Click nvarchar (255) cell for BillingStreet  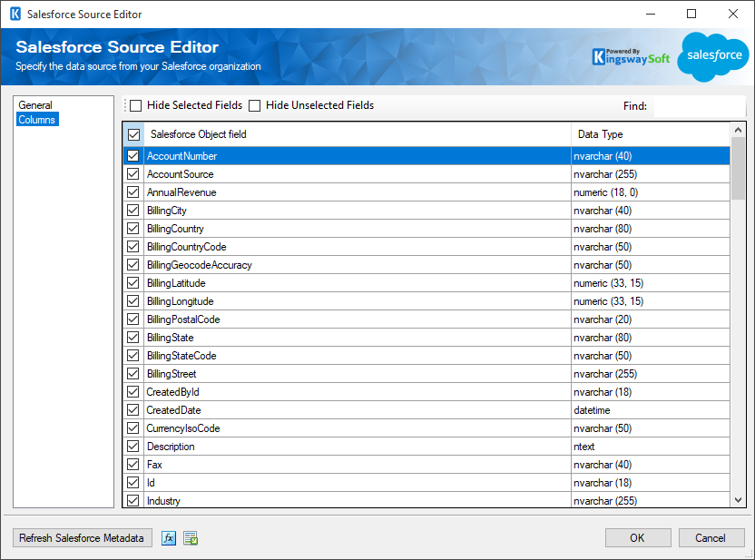(x=651, y=374)
